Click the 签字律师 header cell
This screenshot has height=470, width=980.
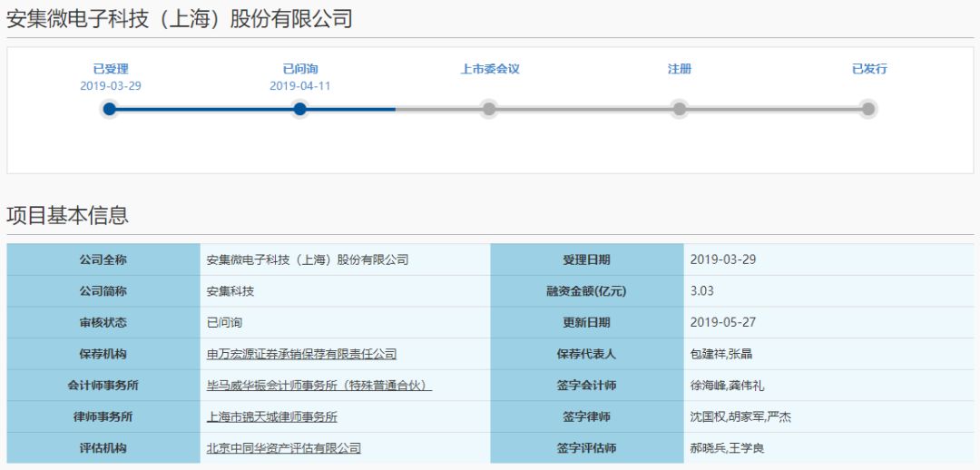click(x=587, y=416)
